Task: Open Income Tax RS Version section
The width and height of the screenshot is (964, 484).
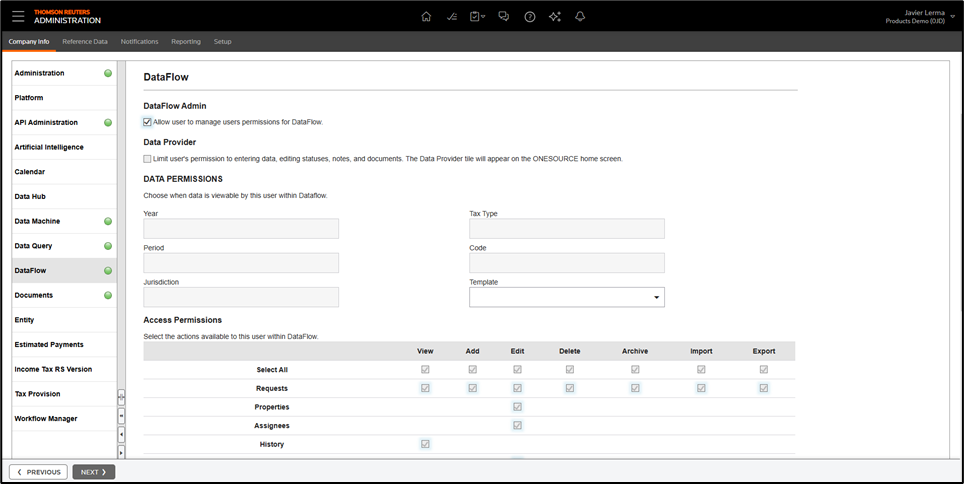Action: 64,369
